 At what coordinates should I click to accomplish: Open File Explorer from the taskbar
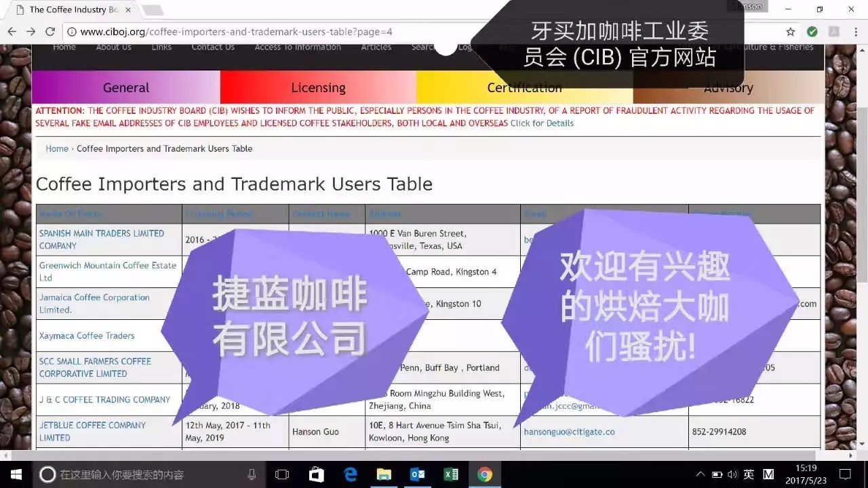[384, 474]
